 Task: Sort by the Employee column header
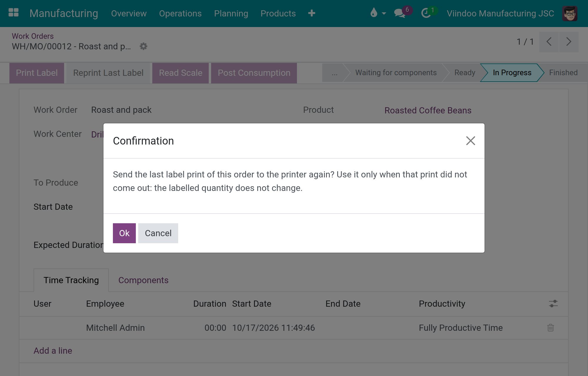click(x=105, y=304)
